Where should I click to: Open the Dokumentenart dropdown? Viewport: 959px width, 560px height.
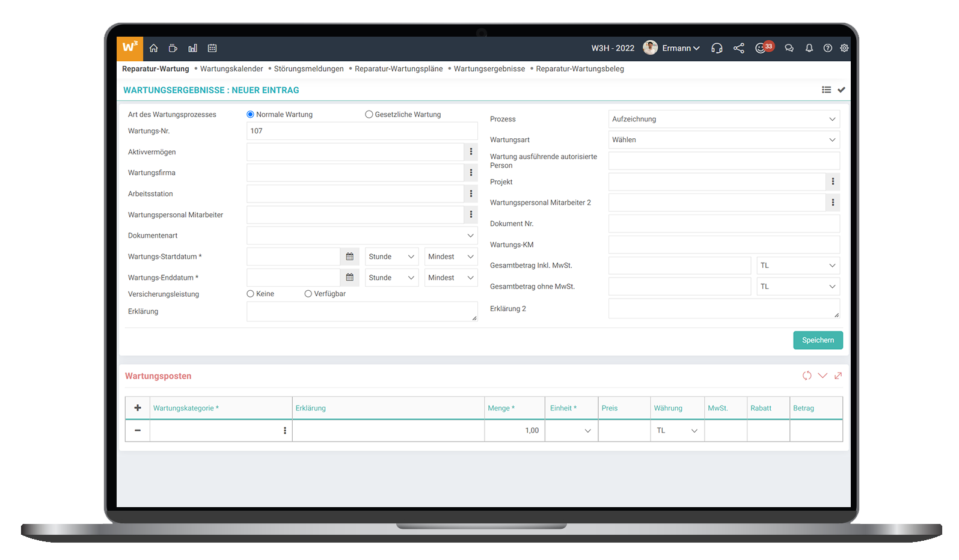coord(362,236)
